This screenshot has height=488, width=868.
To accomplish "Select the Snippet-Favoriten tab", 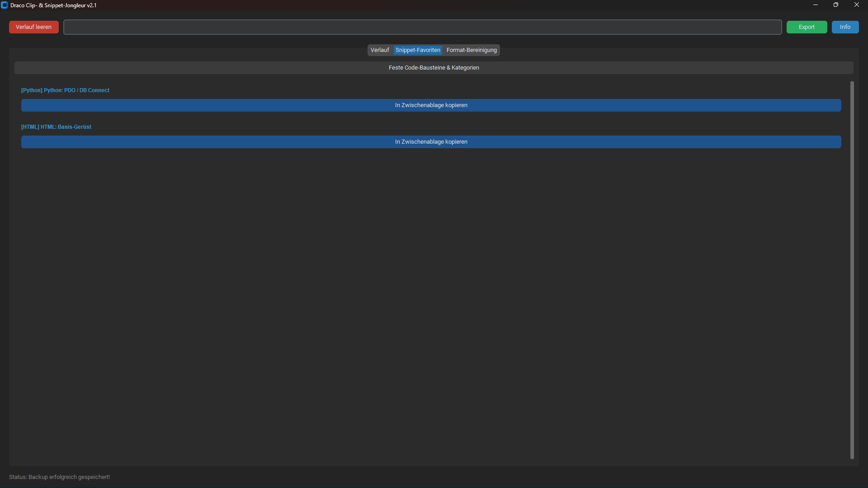I will point(418,50).
